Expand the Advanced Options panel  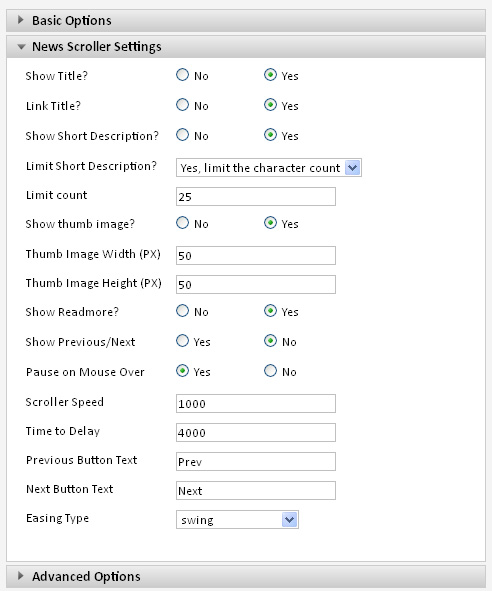tap(246, 576)
